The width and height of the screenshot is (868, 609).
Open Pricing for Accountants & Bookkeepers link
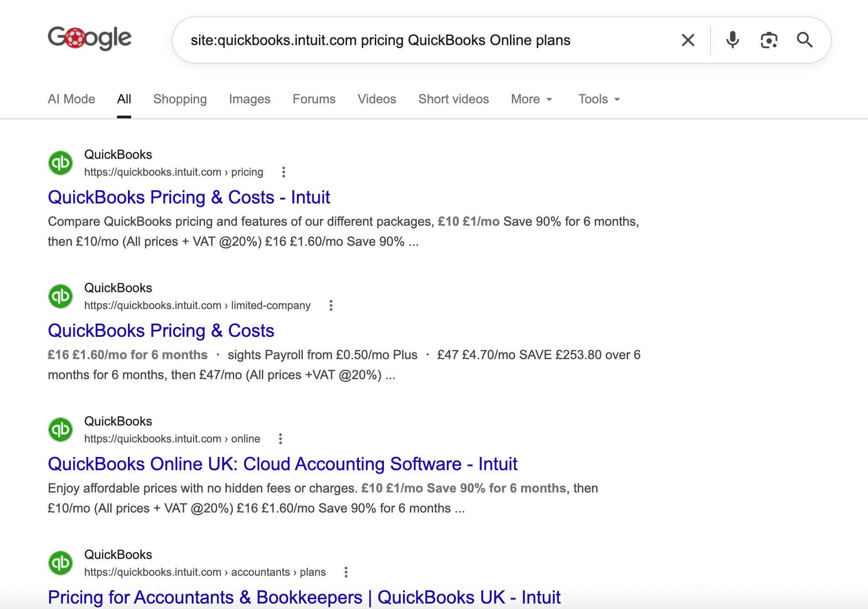pos(304,597)
